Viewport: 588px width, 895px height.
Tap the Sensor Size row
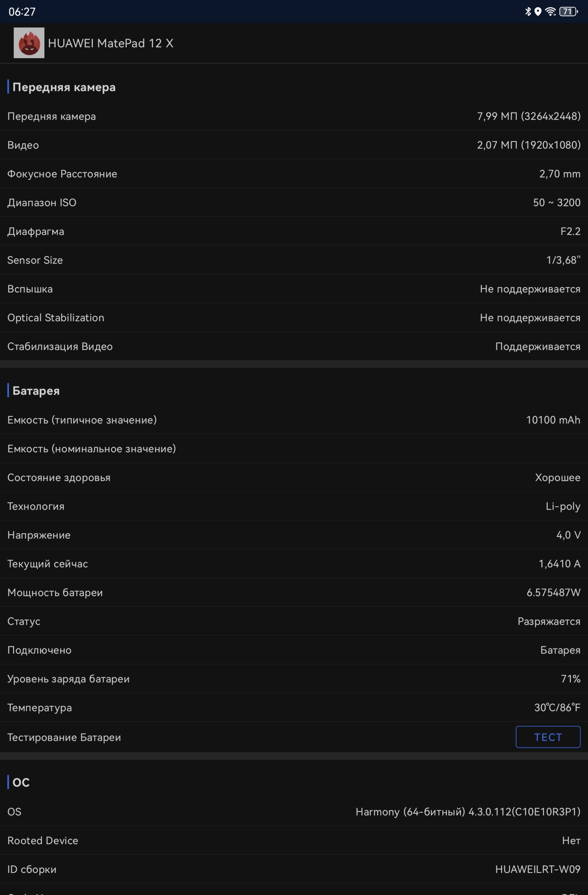[294, 260]
